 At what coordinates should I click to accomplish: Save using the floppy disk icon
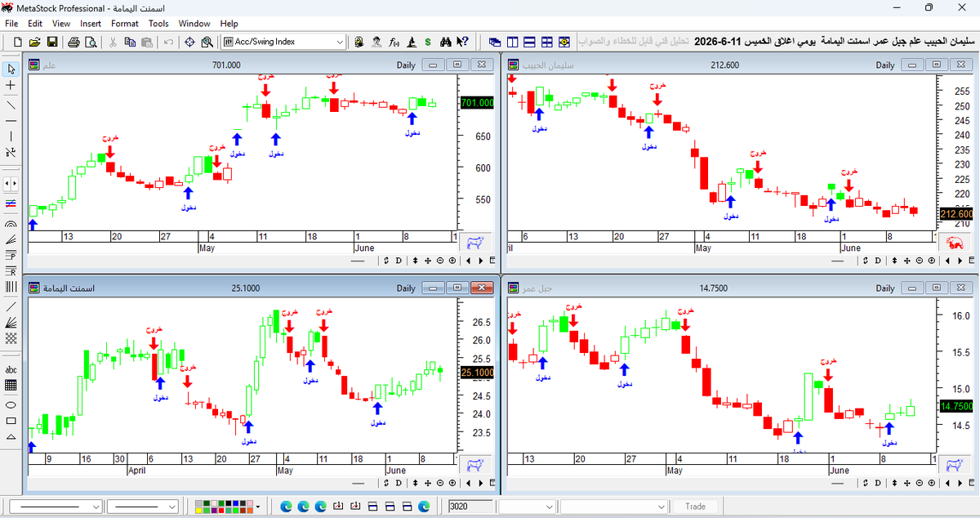52,42
